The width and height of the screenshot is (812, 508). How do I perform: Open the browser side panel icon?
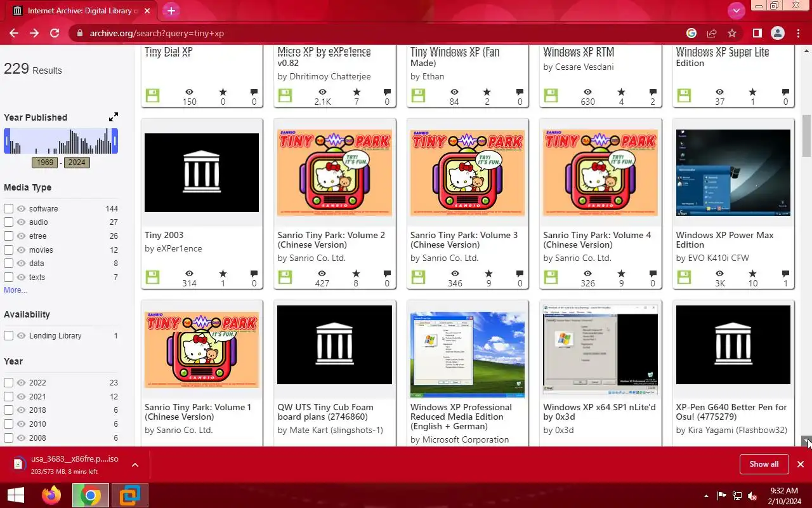(x=757, y=33)
